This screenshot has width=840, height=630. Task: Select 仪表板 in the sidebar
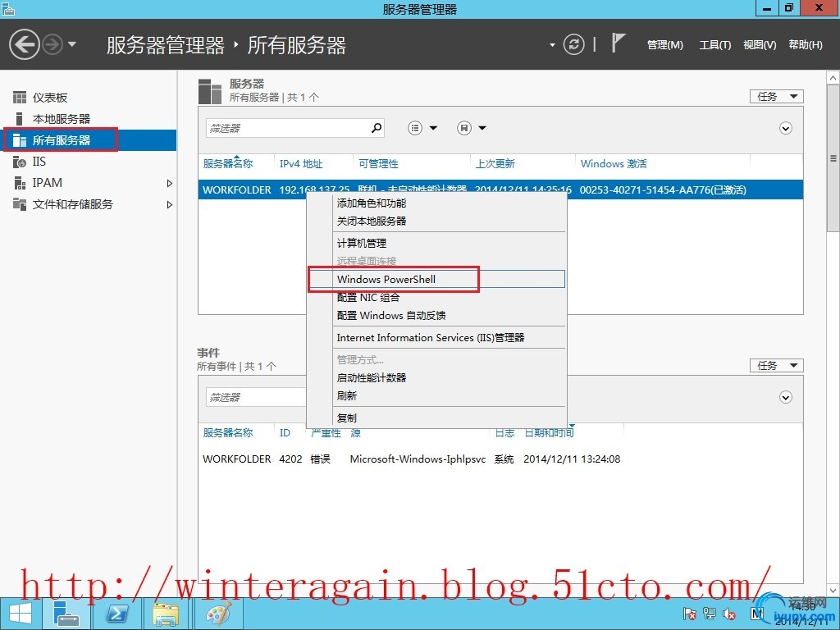click(x=50, y=98)
